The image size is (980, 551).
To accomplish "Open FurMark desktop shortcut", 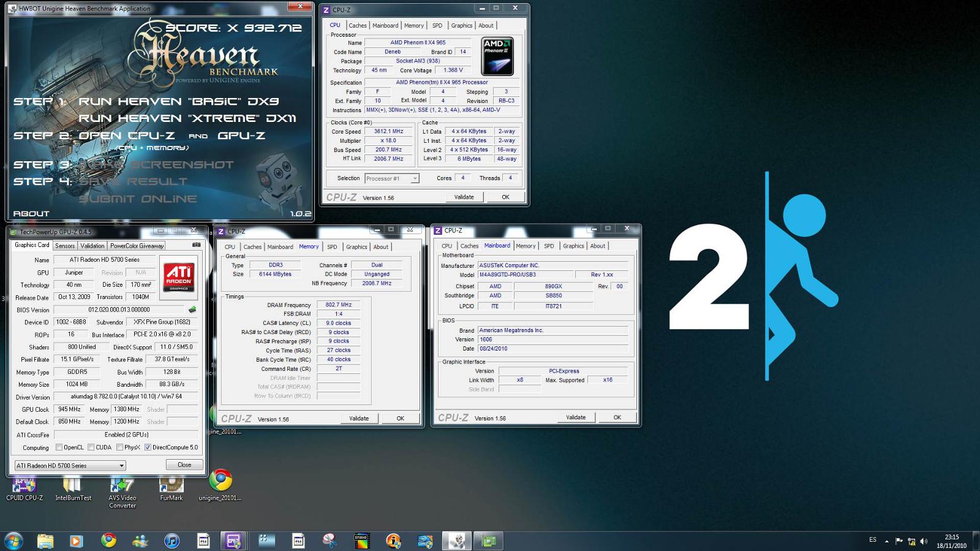I will click(171, 488).
